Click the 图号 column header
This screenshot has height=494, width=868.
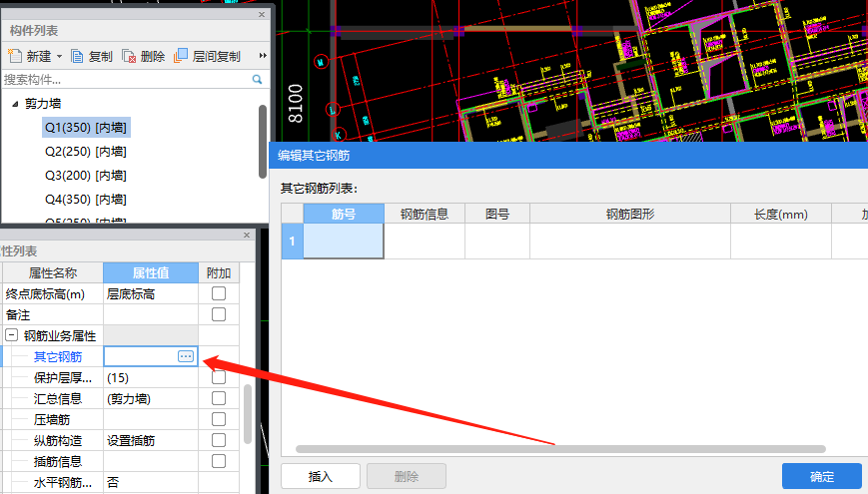(497, 214)
